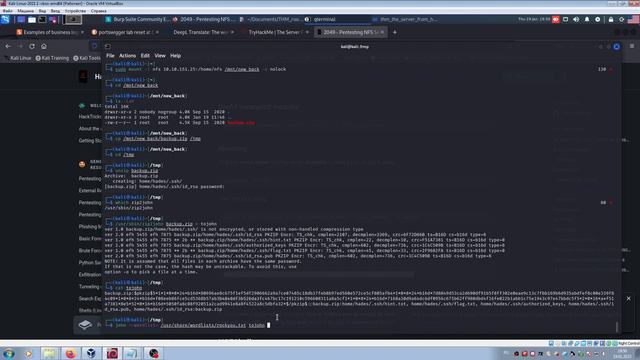Click the browser home button
This screenshot has width=640, height=360.
pos(44,46)
